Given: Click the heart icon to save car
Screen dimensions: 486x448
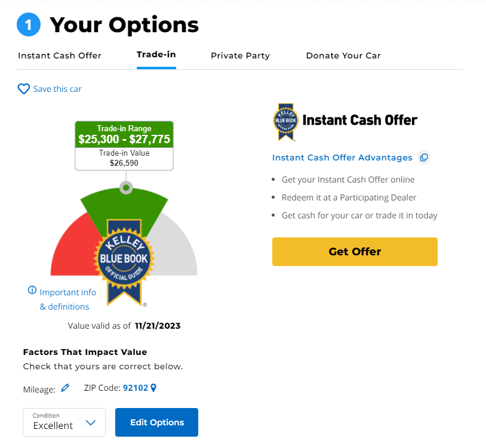Looking at the screenshot, I should pos(23,89).
